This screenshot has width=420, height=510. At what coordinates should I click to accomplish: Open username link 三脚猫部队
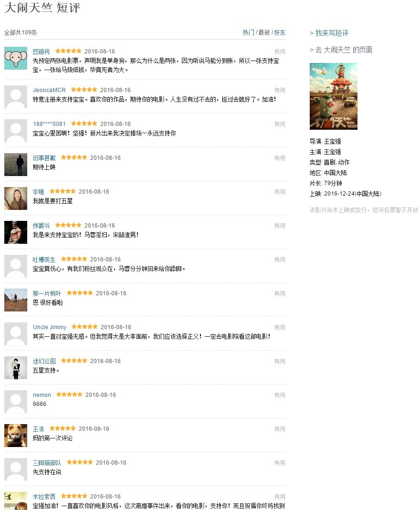tap(47, 463)
